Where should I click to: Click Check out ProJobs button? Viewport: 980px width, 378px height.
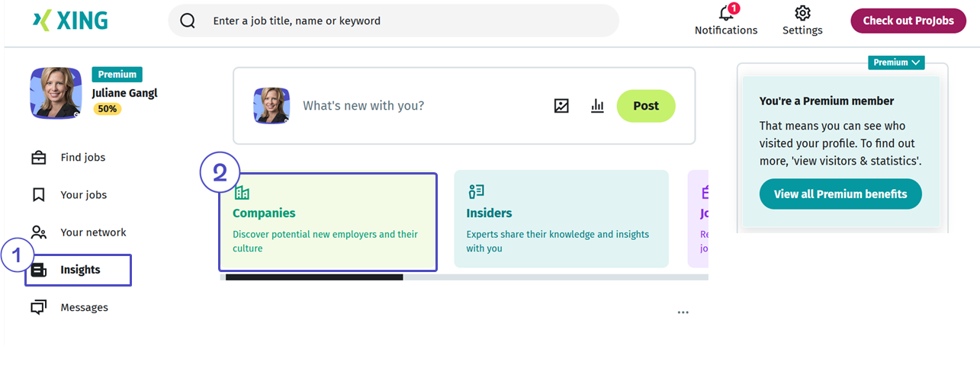[x=908, y=21]
